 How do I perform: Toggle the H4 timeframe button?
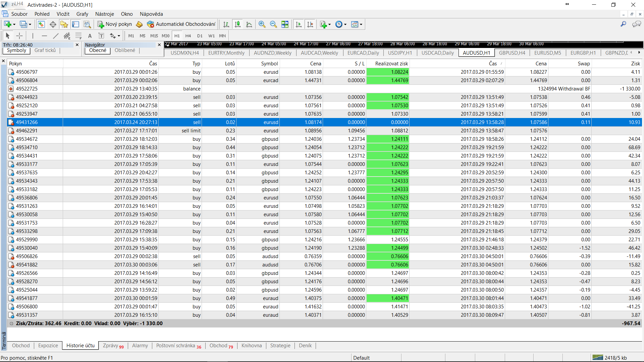coord(188,36)
